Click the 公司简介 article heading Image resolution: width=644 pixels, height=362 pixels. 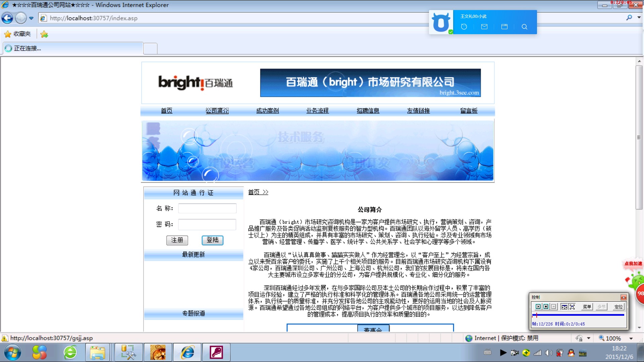tap(370, 209)
